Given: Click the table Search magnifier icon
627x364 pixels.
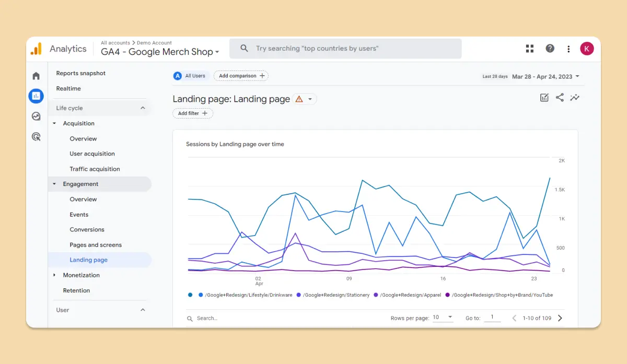Looking at the screenshot, I should 190,318.
